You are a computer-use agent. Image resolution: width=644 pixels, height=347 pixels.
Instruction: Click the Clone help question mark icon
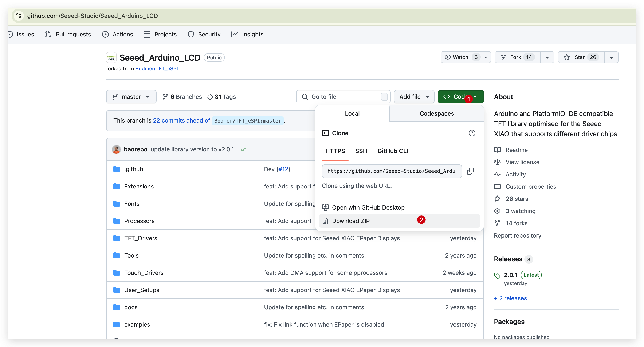[x=472, y=133]
